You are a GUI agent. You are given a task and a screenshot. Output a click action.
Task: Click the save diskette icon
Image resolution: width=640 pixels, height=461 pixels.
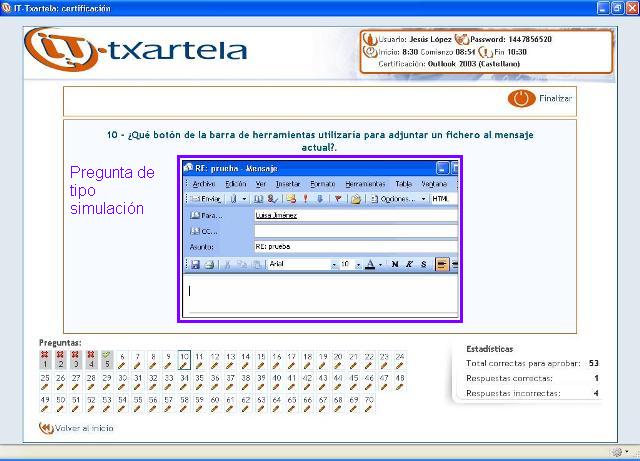pyautogui.click(x=195, y=265)
